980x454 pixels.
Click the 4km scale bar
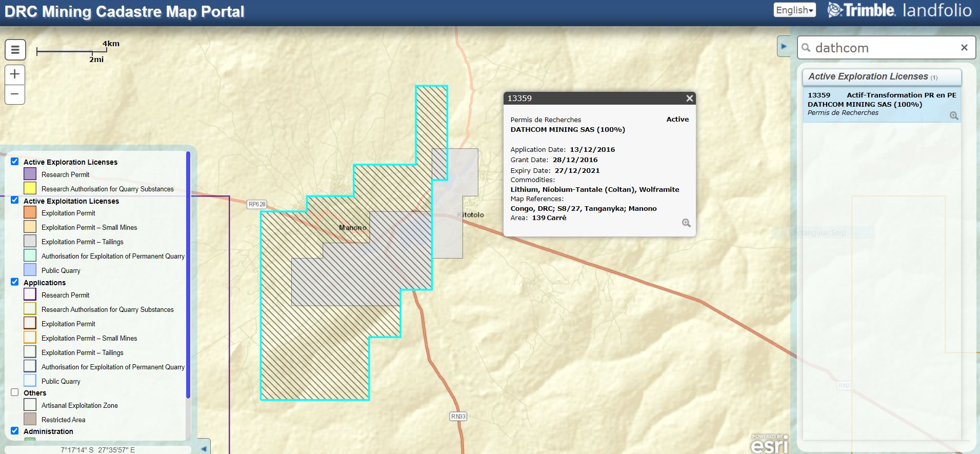point(72,51)
